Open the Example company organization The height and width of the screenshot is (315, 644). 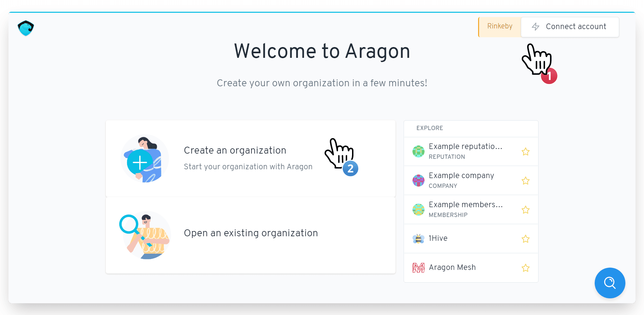coord(471,180)
